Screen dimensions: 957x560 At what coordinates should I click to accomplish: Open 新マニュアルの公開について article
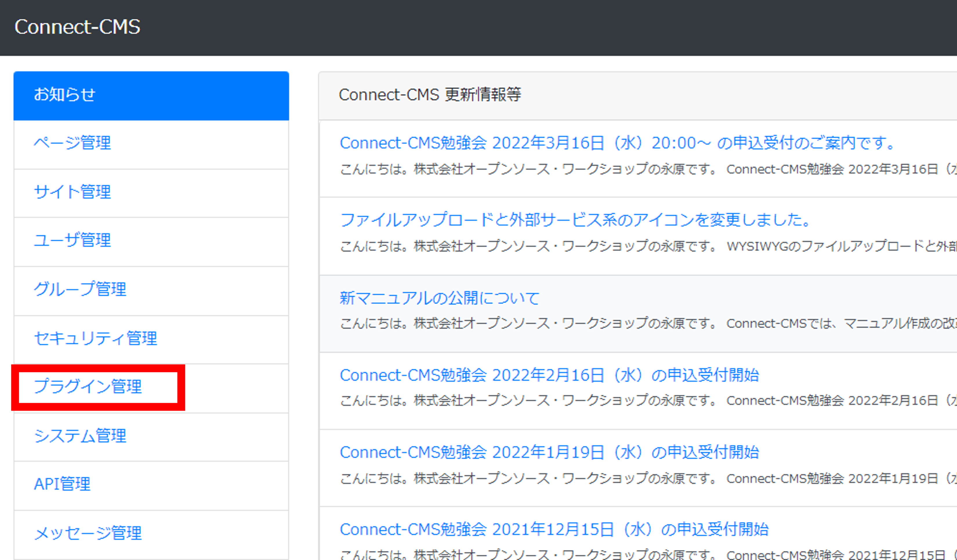[x=439, y=298]
